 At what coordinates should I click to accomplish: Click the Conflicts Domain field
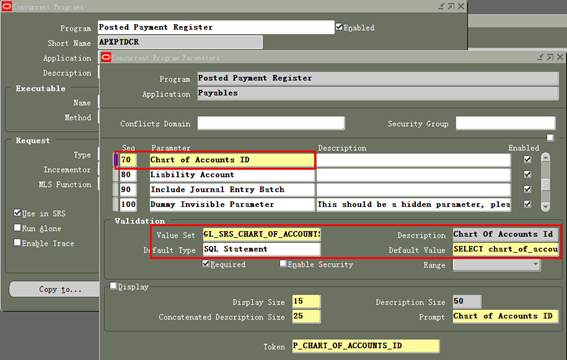[x=271, y=123]
